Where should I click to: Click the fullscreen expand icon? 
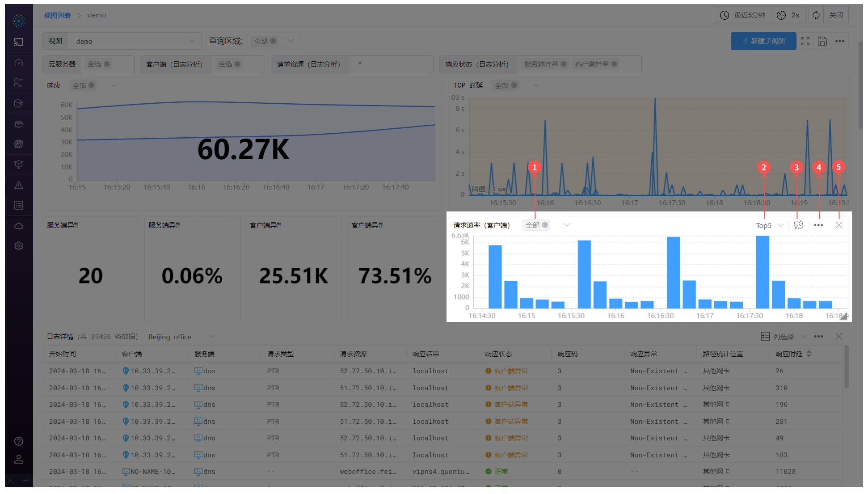click(805, 41)
